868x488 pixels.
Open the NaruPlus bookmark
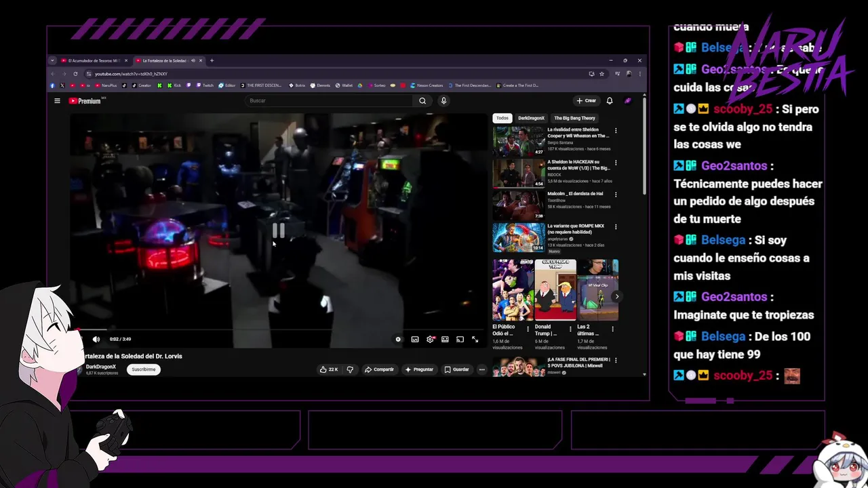pyautogui.click(x=107, y=85)
